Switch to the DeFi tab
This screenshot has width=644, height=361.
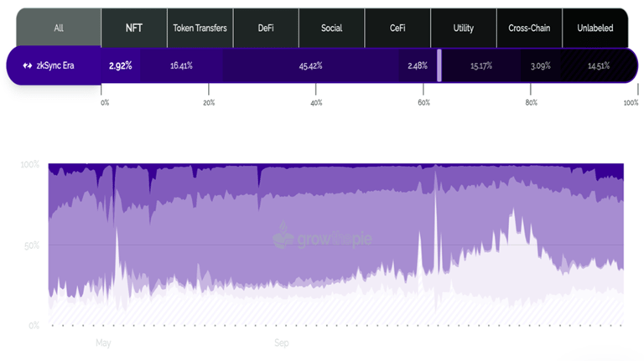(266, 28)
